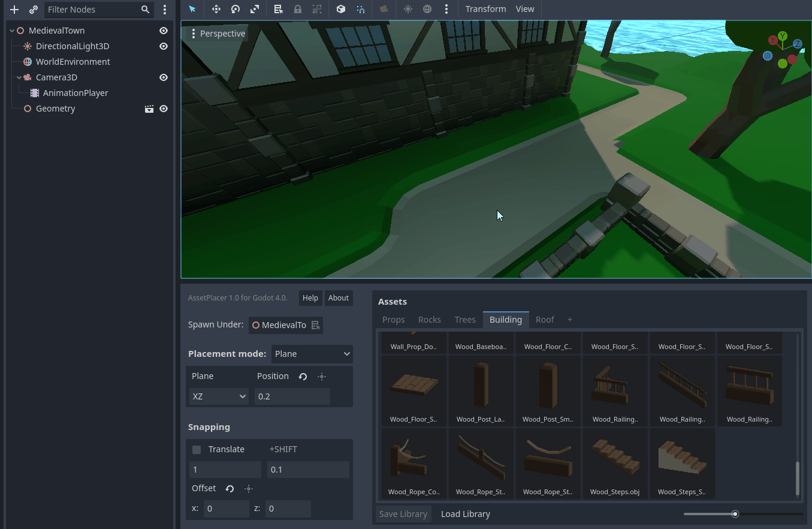Open the Transform menu
This screenshot has width=812, height=529.
(486, 9)
